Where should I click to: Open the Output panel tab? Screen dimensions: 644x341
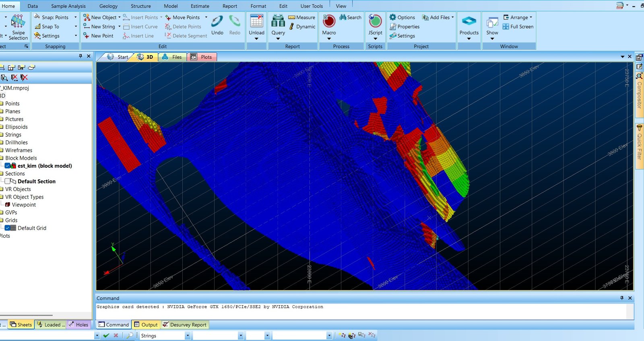145,325
